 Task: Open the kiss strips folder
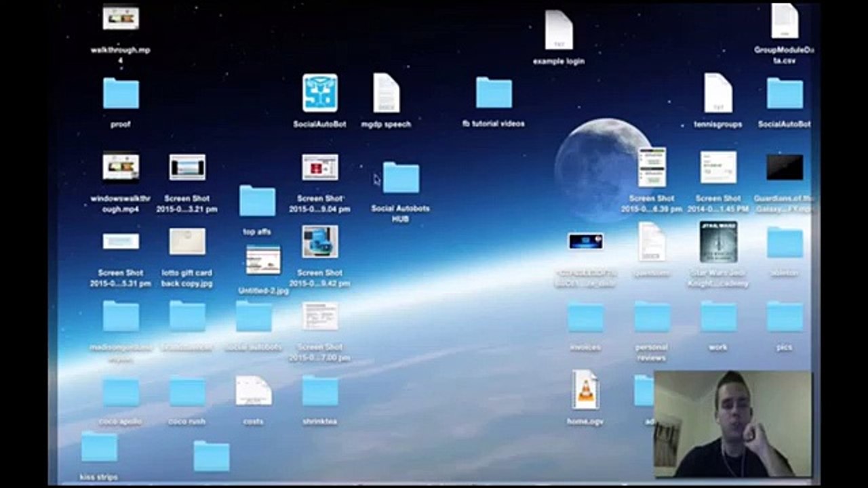click(99, 447)
